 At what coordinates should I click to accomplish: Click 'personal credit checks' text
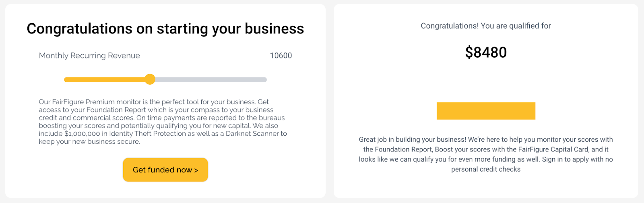pos(486,170)
